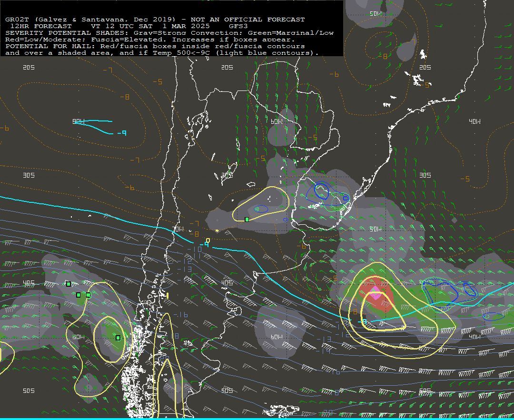Screen dimensions: 514x420
Task: Click the blue '-18' isotherm label over Patagonia
Action: click(174, 336)
